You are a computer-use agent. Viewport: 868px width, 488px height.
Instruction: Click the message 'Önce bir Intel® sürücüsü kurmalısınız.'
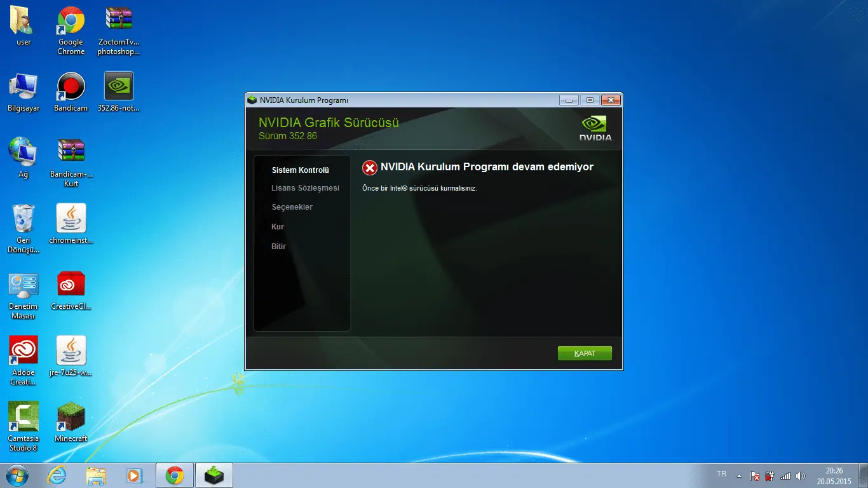[419, 188]
